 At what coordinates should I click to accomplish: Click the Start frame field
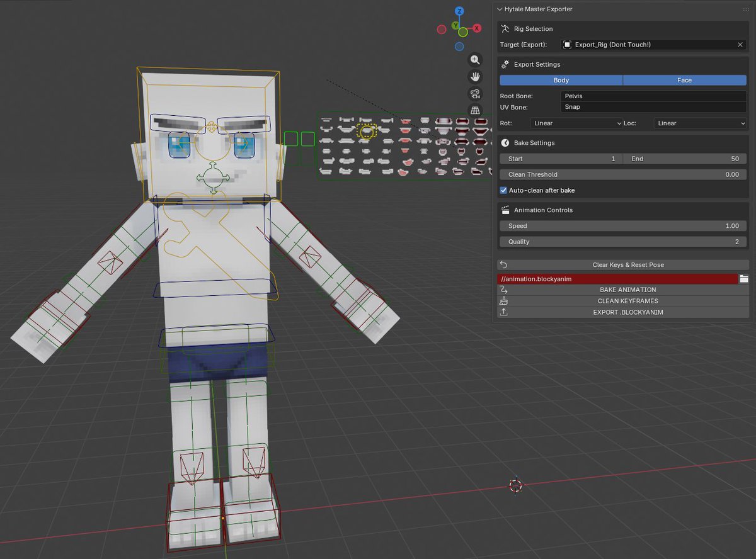[561, 159]
